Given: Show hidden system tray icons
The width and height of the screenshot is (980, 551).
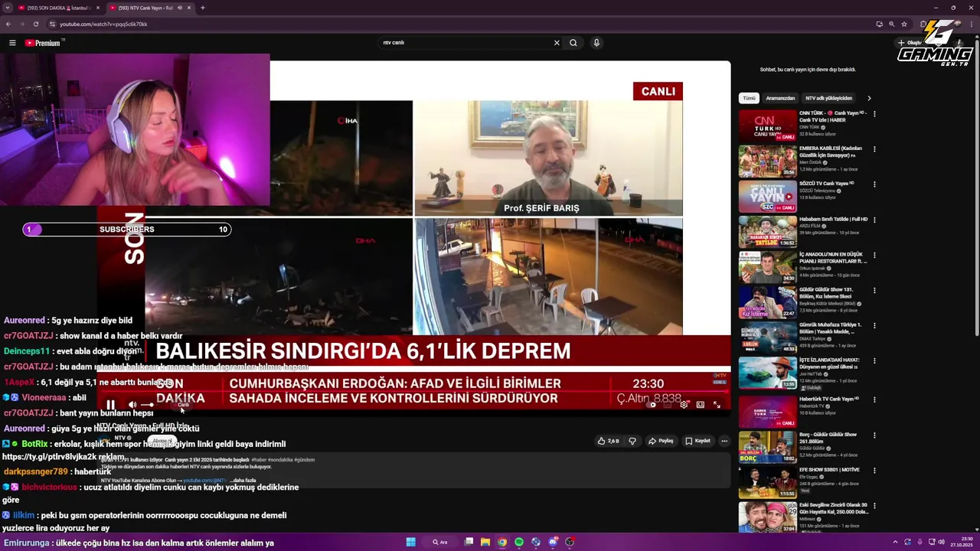Looking at the screenshot, I should [x=895, y=542].
